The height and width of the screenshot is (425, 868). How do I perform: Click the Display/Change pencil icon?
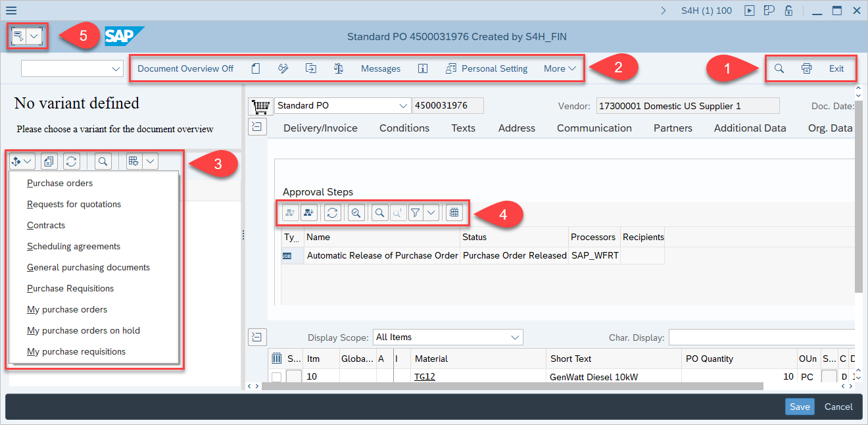(283, 68)
